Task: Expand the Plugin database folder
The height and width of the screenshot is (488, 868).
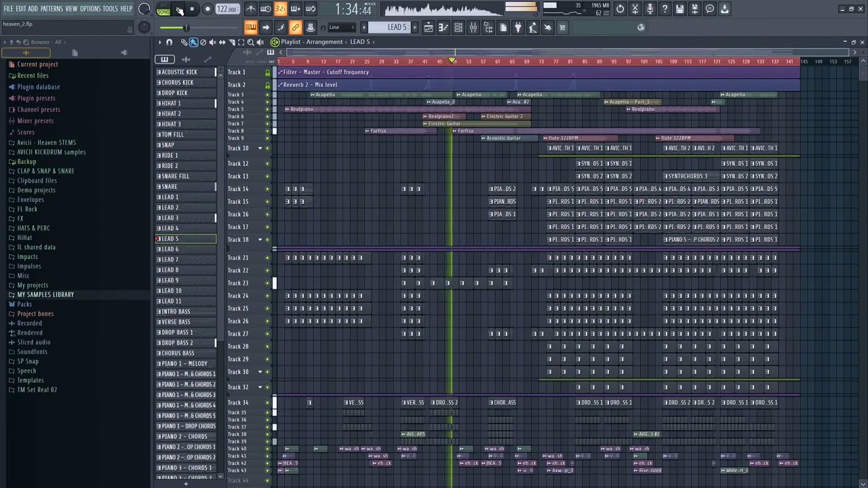Action: 38,87
